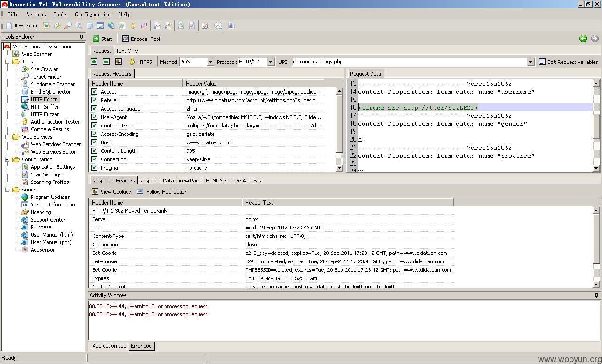The image size is (602, 364).
Task: Open the Encoder Tool
Action: click(141, 39)
